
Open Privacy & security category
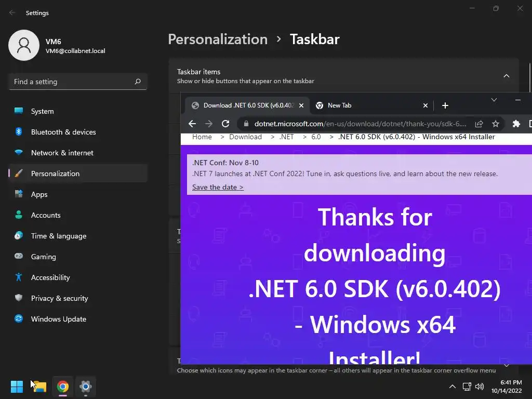pos(78,298)
